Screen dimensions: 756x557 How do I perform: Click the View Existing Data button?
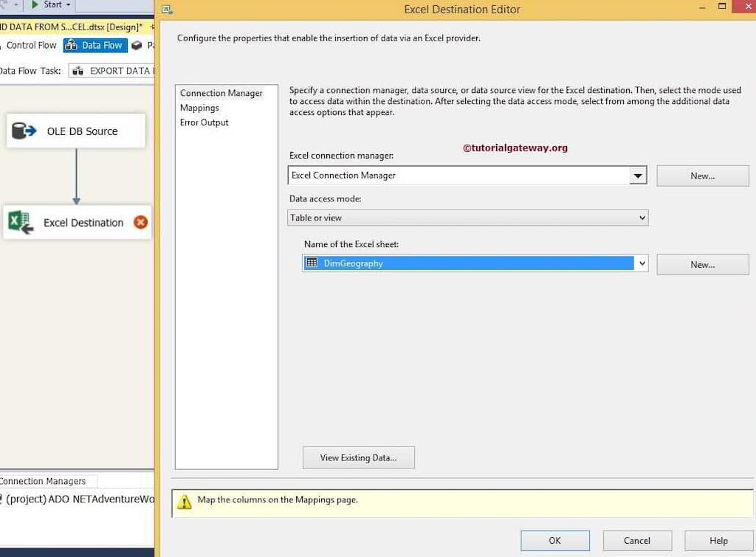pyautogui.click(x=358, y=457)
